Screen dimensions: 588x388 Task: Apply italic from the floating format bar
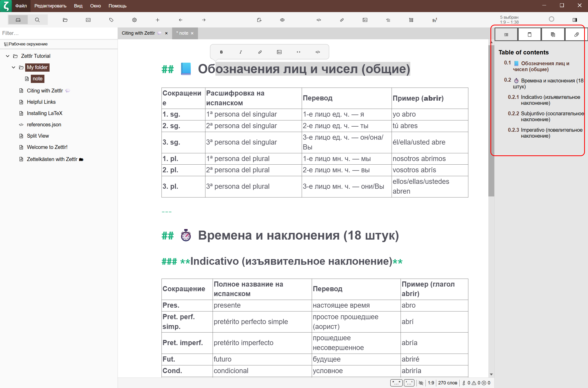pyautogui.click(x=241, y=52)
